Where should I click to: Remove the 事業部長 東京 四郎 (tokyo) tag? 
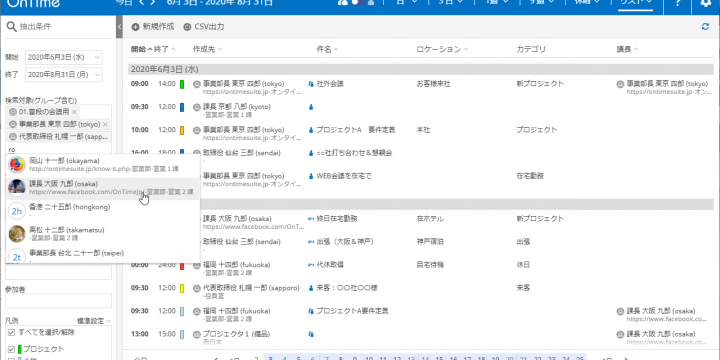(x=105, y=124)
